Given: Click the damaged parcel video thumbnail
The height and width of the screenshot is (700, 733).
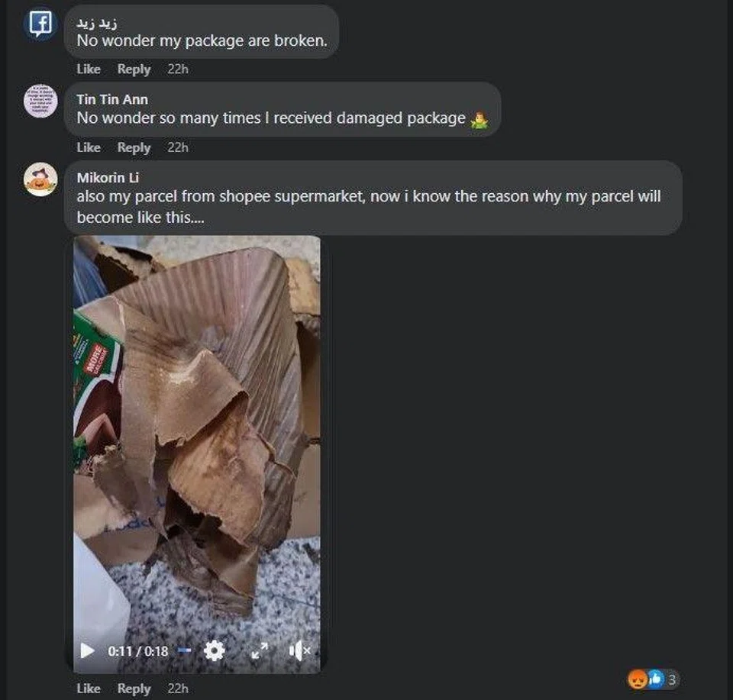Looking at the screenshot, I should 197,427.
